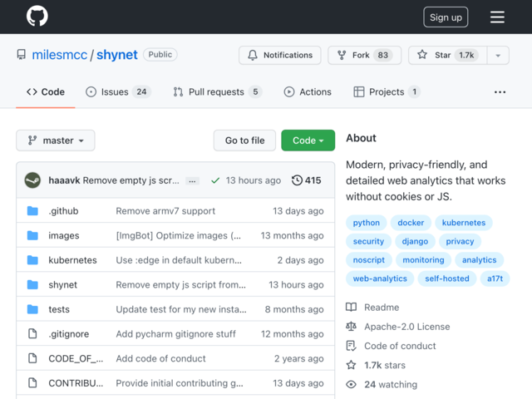Open the hamburger navigation menu
The height and width of the screenshot is (399, 532).
(497, 17)
